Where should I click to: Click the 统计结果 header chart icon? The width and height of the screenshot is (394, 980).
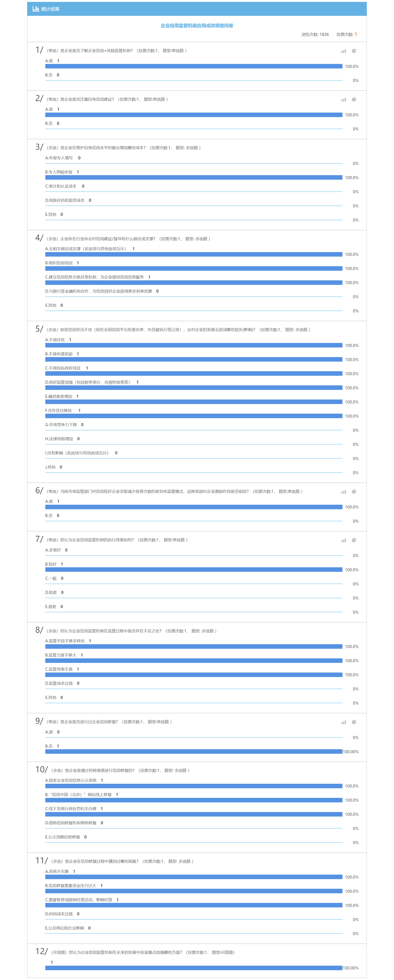tap(36, 9)
